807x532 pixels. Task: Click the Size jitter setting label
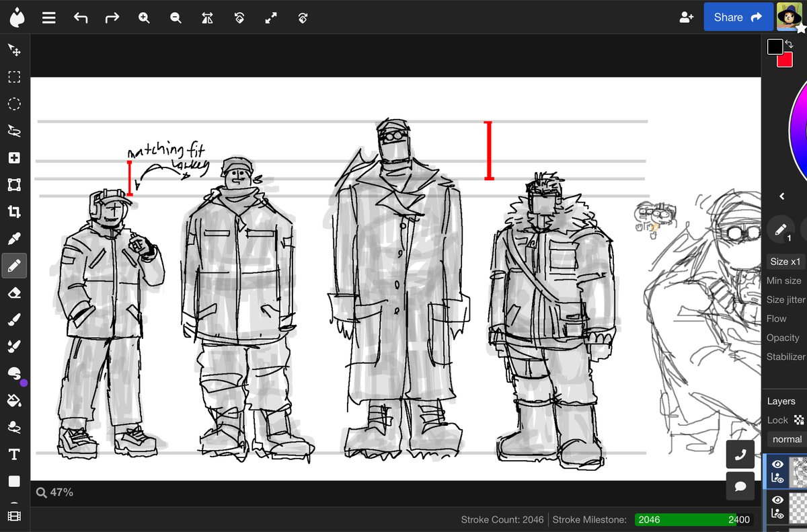pyautogui.click(x=785, y=299)
